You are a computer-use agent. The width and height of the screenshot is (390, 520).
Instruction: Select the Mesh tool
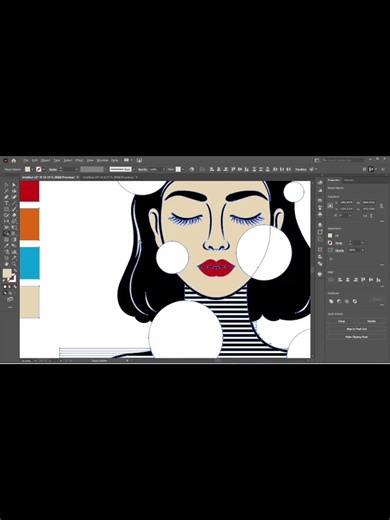[x=6, y=239]
